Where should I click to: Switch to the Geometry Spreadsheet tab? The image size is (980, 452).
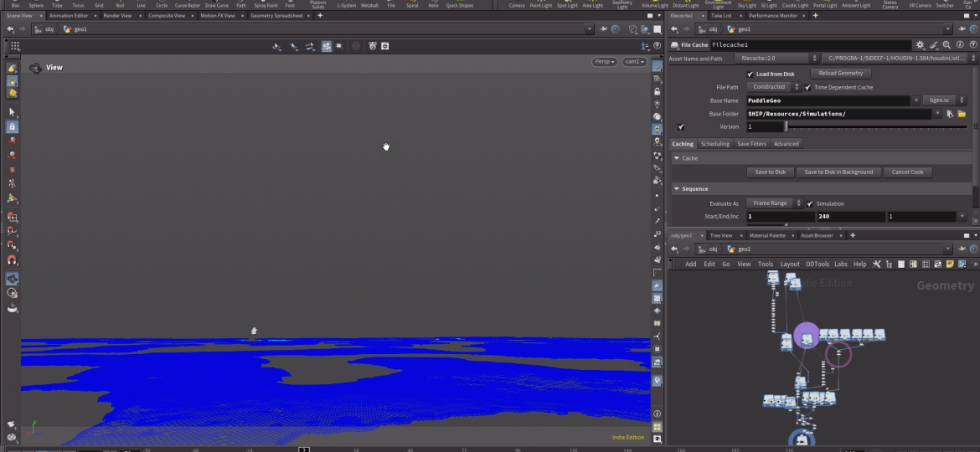point(276,15)
